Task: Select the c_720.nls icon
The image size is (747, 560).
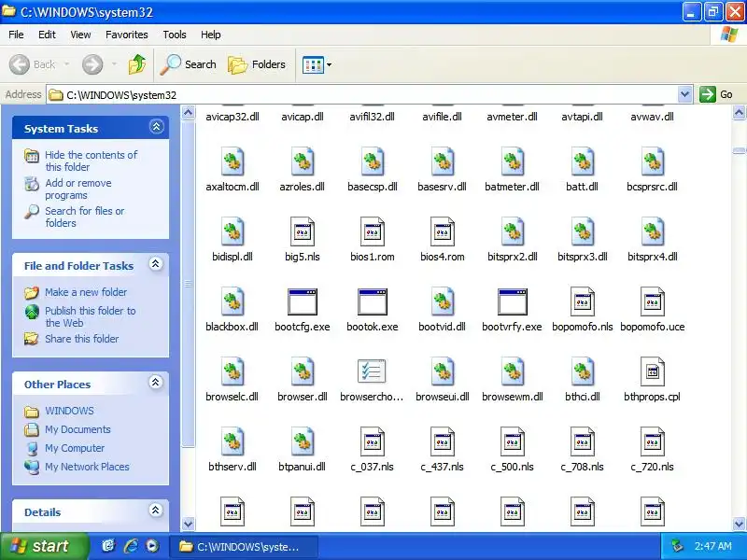Action: tap(653, 441)
